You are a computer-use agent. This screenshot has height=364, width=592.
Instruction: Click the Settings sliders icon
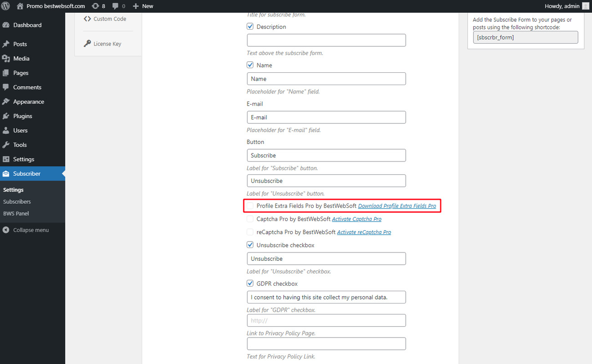(6, 159)
